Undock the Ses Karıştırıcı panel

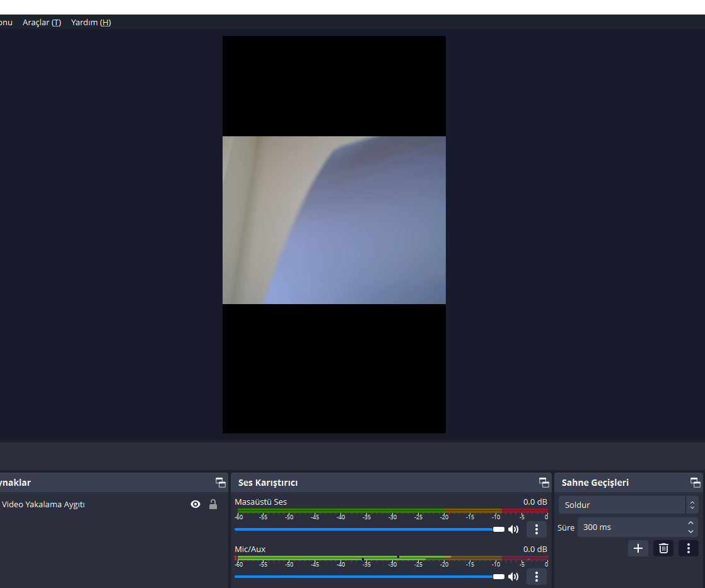click(x=544, y=483)
